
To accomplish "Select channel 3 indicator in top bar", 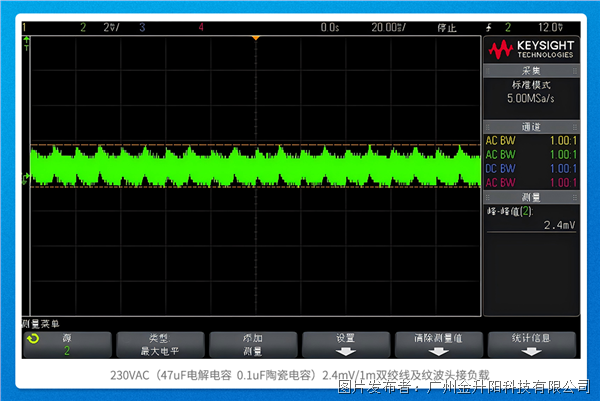I will 142,27.
